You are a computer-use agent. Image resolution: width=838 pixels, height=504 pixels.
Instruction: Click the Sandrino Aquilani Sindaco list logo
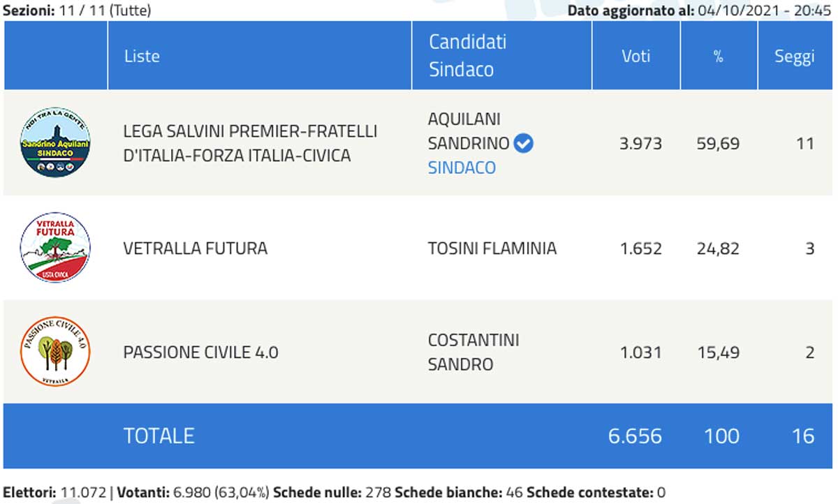[55, 142]
